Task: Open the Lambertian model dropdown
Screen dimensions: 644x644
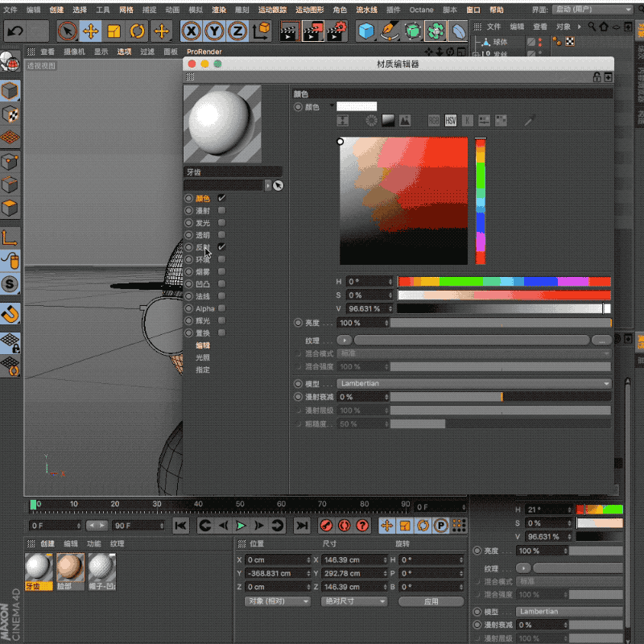Action: click(x=474, y=384)
